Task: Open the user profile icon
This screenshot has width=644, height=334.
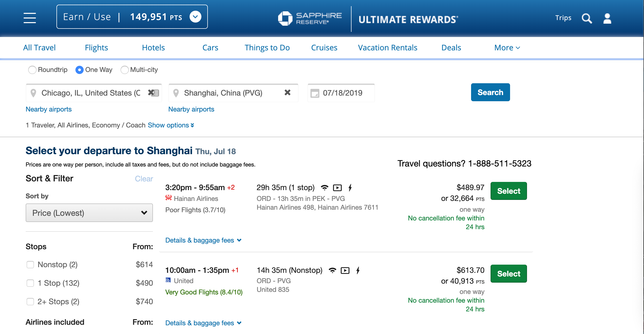Action: 607,18
